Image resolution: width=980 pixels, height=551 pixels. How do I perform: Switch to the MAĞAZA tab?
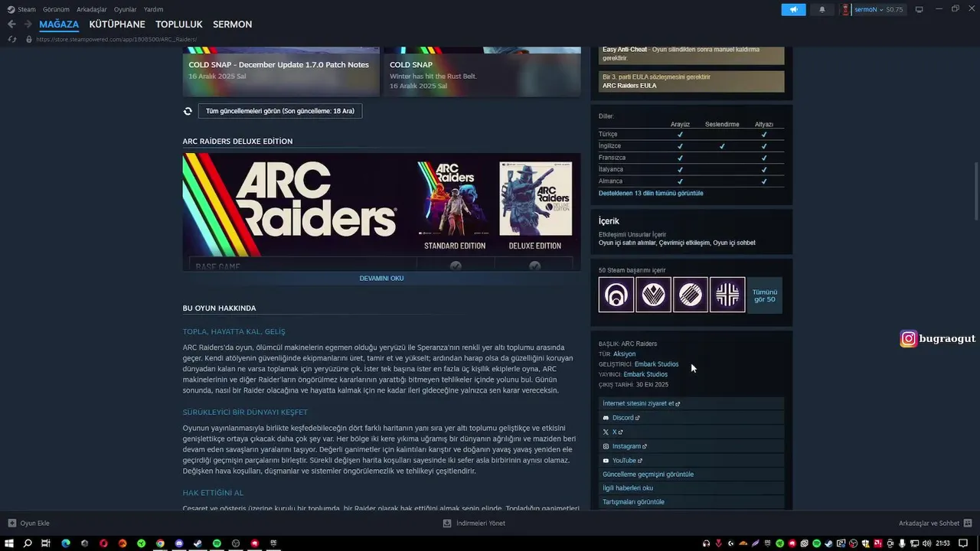point(59,24)
